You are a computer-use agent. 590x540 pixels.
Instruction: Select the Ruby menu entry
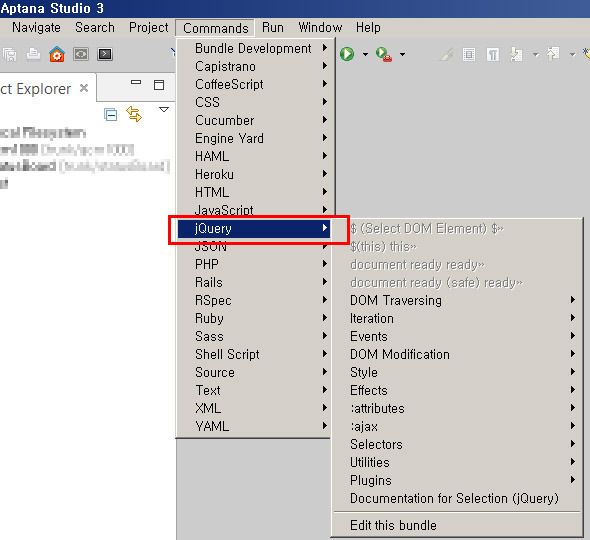click(x=254, y=318)
